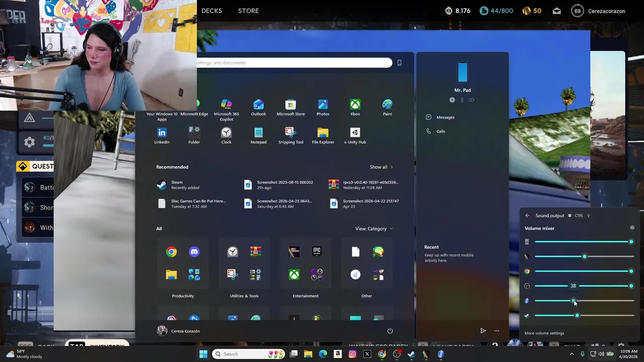Open Cerezacorazon player profile
Image resolution: width=644 pixels, height=362 pixels.
point(598,11)
